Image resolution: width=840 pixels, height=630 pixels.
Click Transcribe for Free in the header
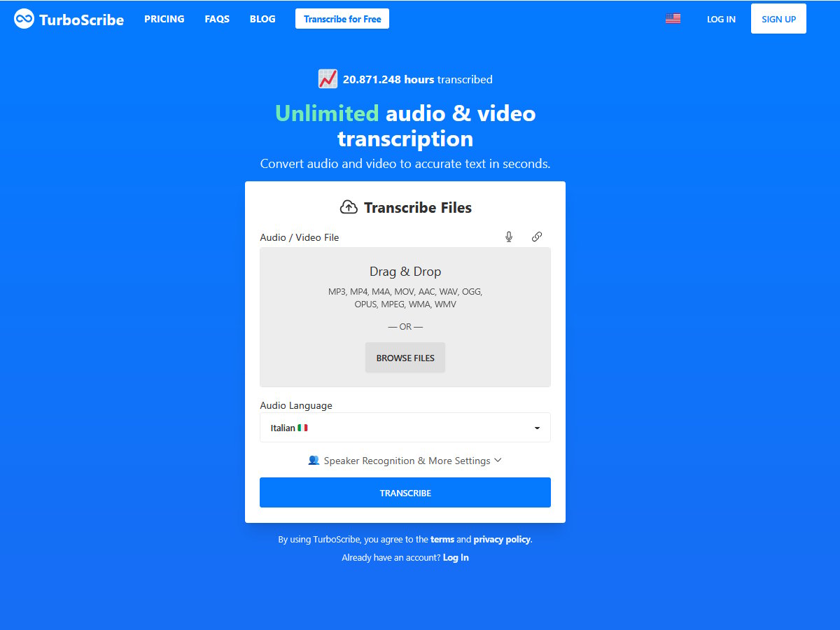[342, 19]
